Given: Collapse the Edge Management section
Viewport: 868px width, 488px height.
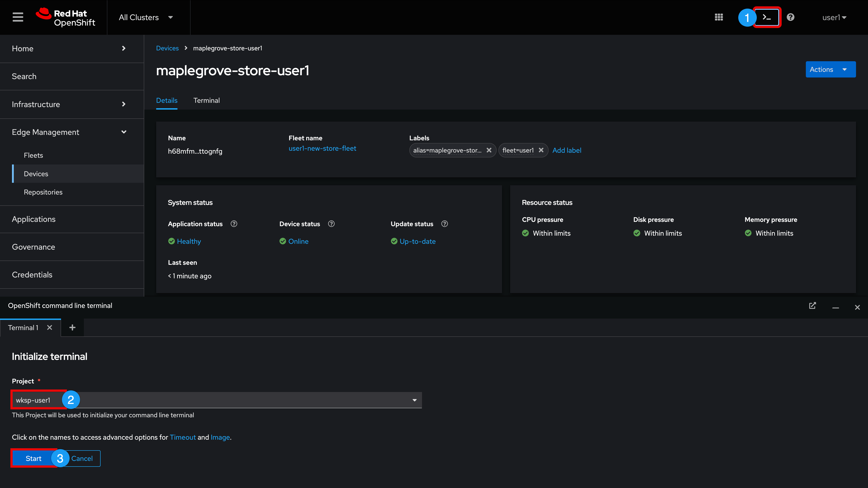Looking at the screenshot, I should point(72,132).
